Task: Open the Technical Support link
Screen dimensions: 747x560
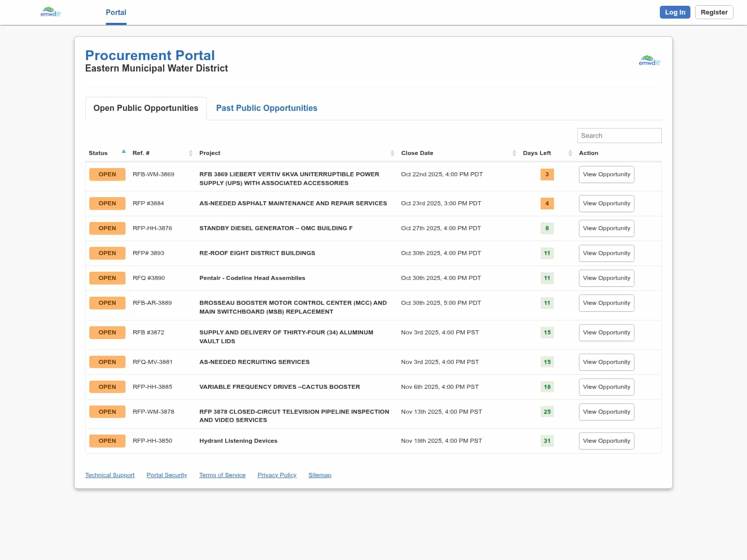Action: click(x=109, y=475)
